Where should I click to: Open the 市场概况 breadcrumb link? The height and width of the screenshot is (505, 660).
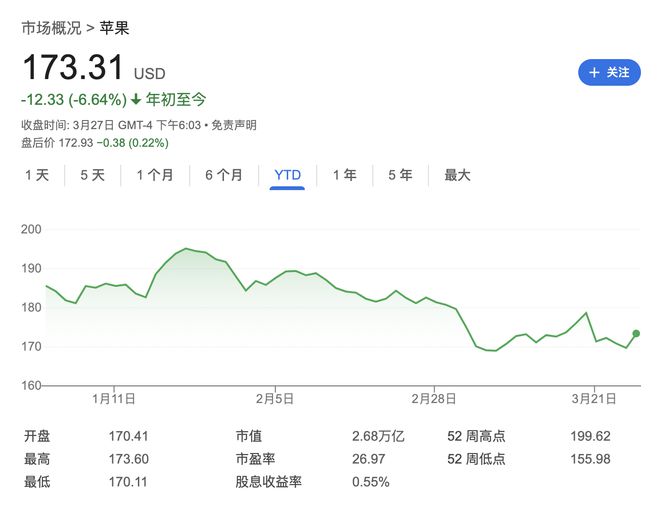(x=51, y=28)
